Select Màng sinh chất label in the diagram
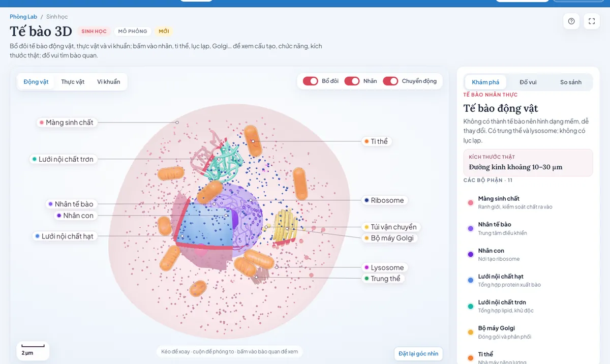The image size is (610, 364). pos(67,123)
